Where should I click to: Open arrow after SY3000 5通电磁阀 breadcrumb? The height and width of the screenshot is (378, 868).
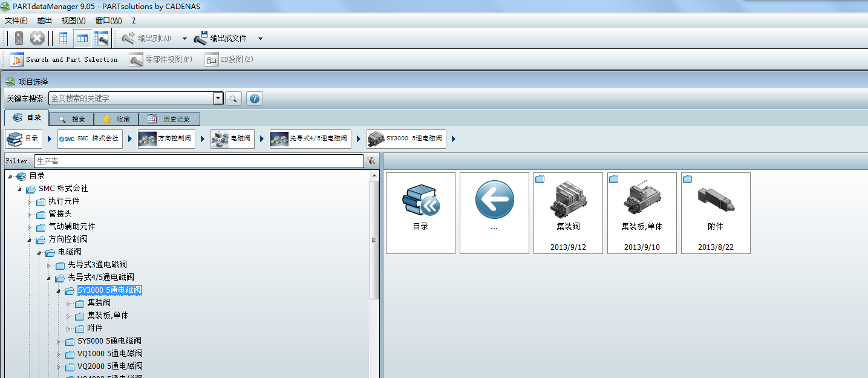tap(454, 139)
